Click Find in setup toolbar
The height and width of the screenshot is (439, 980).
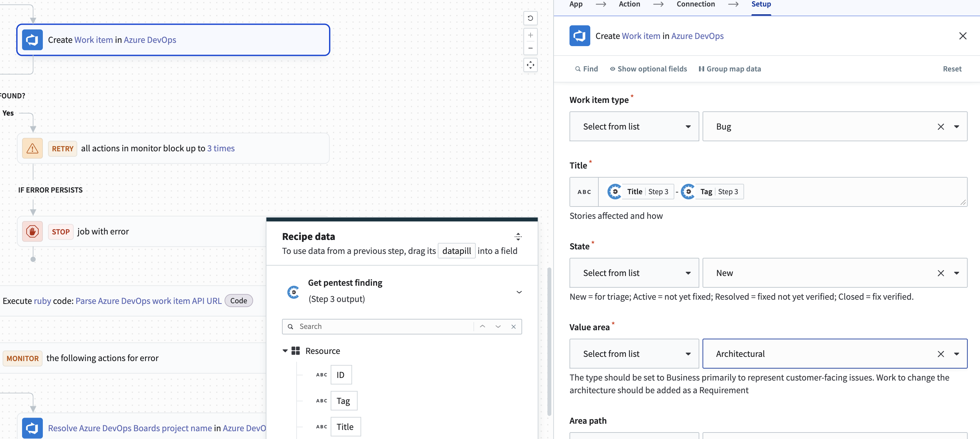587,69
